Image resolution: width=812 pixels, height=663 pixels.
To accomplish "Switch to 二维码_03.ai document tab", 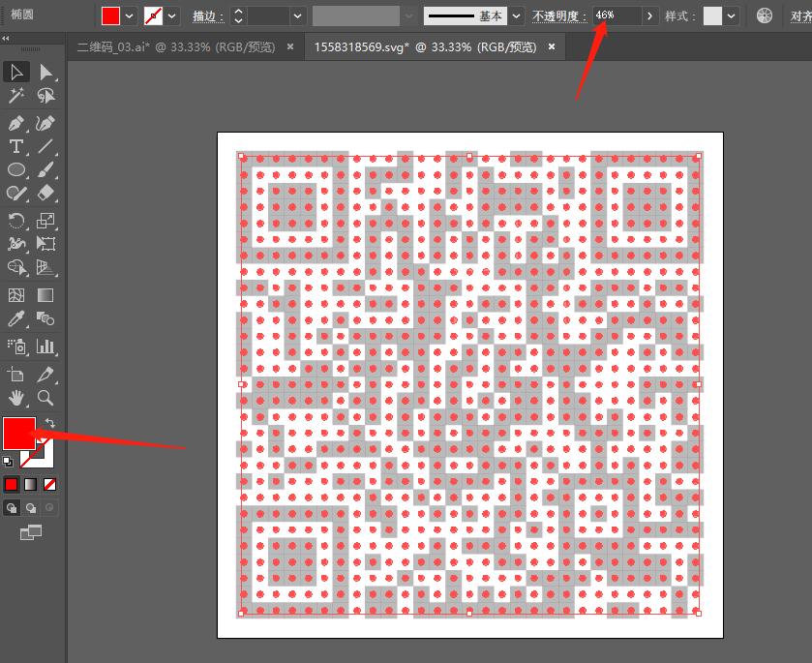I will (176, 47).
